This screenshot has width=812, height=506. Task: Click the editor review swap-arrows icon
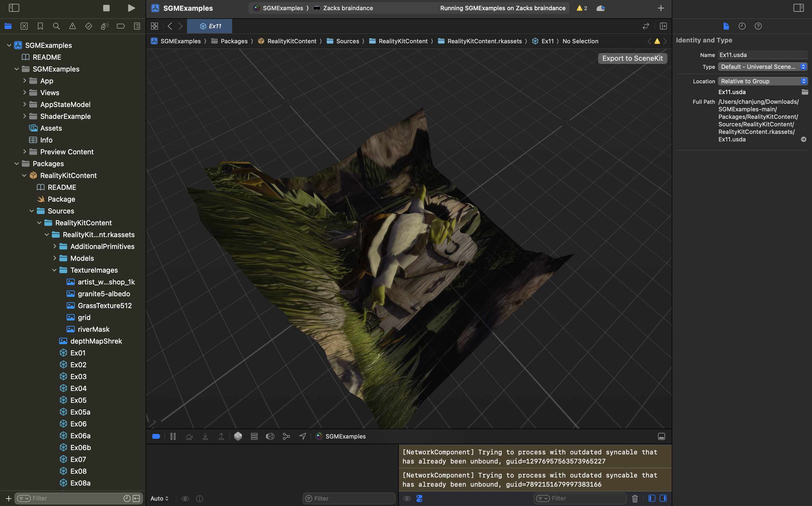[646, 26]
